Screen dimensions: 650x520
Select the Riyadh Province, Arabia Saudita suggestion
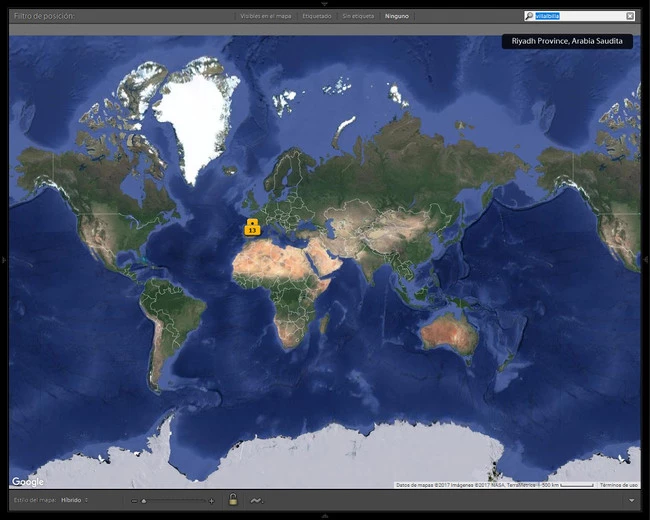tap(567, 42)
